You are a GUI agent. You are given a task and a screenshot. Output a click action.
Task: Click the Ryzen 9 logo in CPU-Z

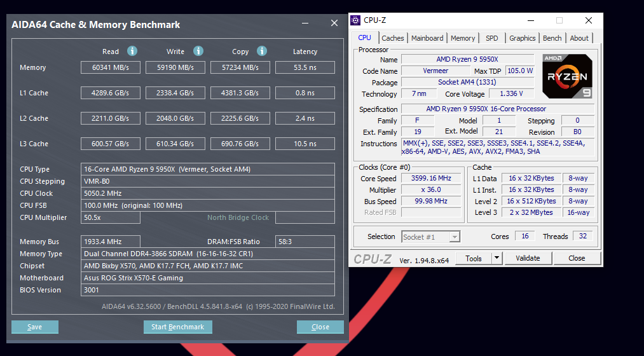point(567,76)
